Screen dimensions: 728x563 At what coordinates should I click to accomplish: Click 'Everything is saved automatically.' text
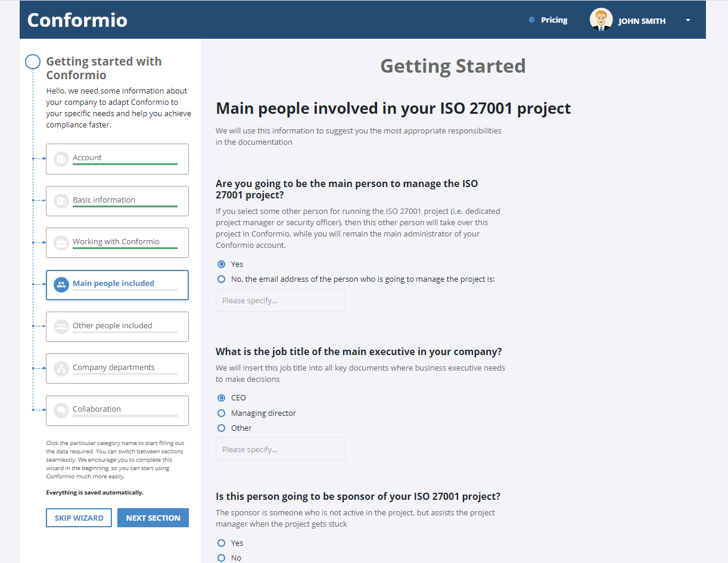coord(95,493)
